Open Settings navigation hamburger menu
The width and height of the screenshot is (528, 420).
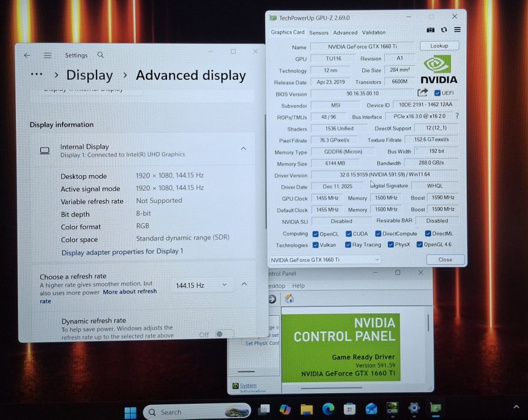point(47,55)
